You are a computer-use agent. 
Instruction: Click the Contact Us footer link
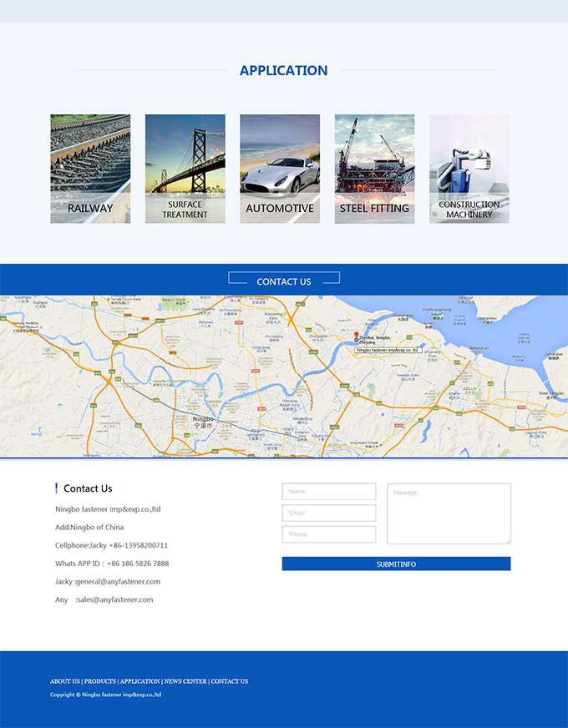[x=230, y=681]
